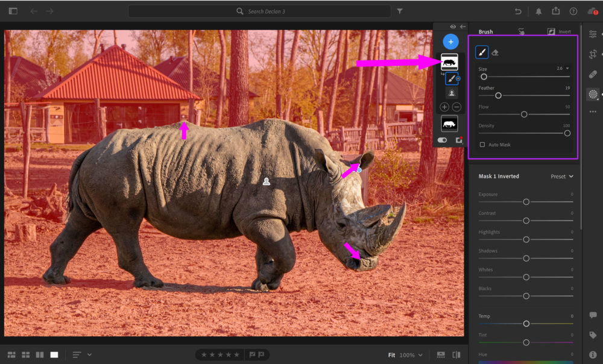This screenshot has height=364, width=603.
Task: Select the inverted rhino mask thumbnail
Action: [x=449, y=61]
